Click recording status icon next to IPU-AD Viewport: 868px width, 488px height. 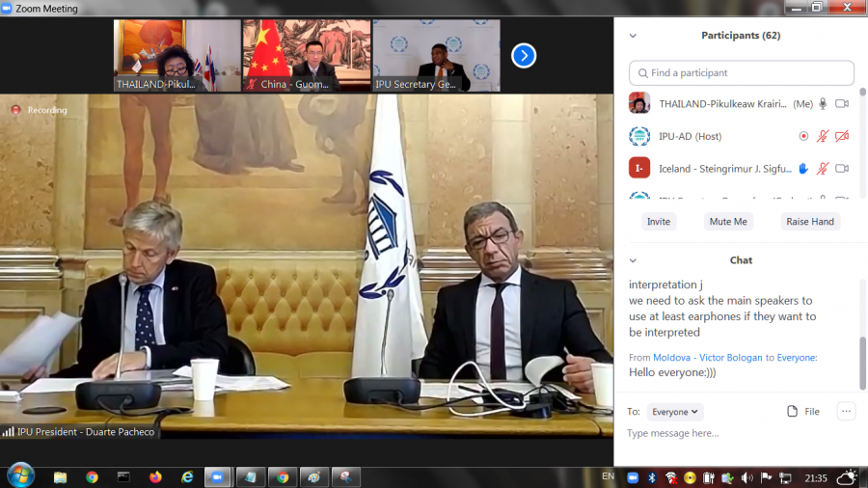coord(803,136)
